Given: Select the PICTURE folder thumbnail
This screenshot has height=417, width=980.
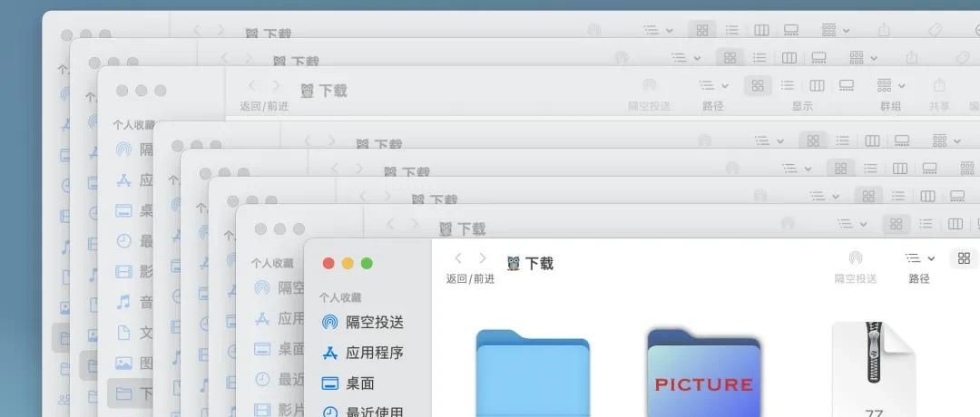Looking at the screenshot, I should coord(704,373).
